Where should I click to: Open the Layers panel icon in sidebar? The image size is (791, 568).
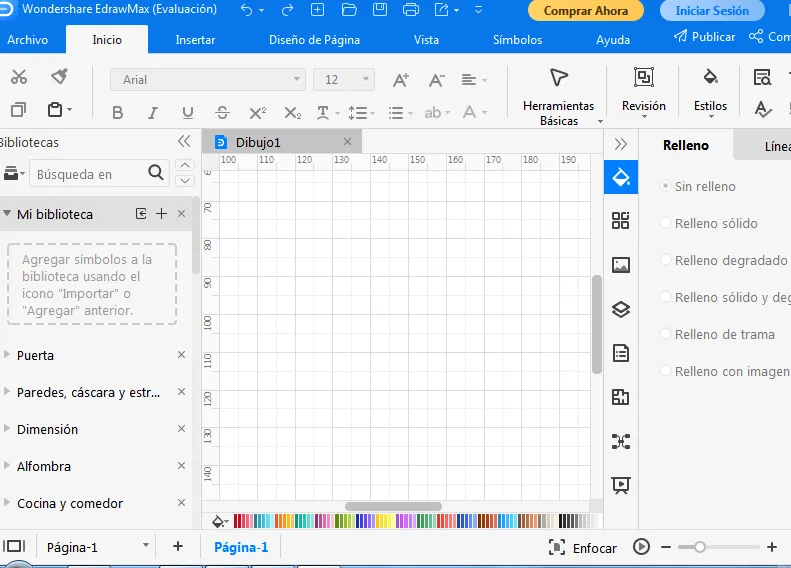point(620,309)
